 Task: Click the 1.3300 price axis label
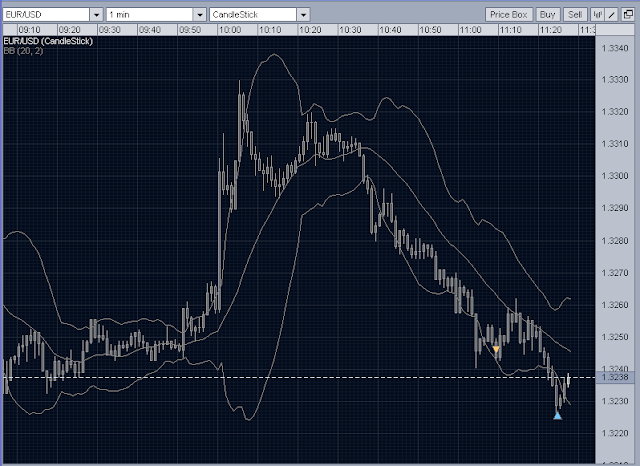[x=615, y=176]
